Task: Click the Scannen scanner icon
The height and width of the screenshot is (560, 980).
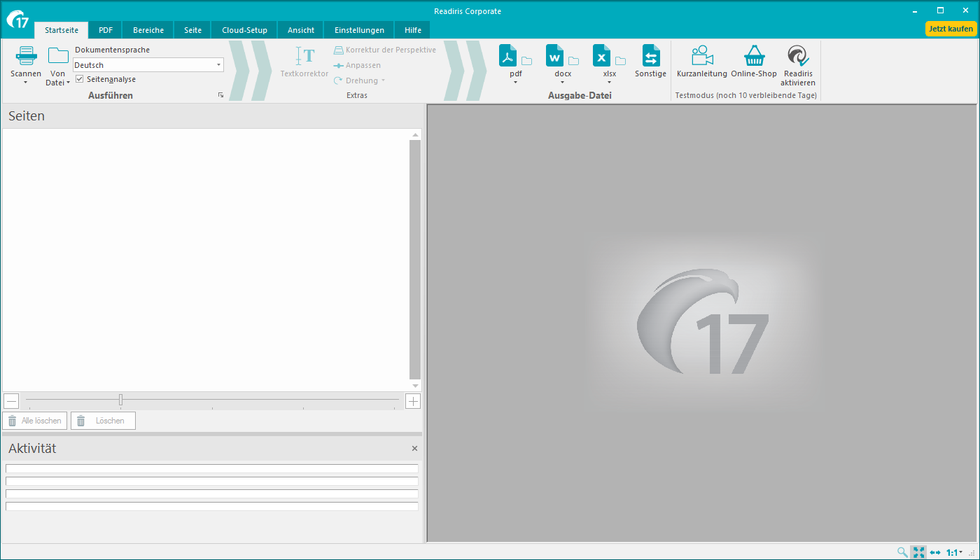Action: point(26,56)
